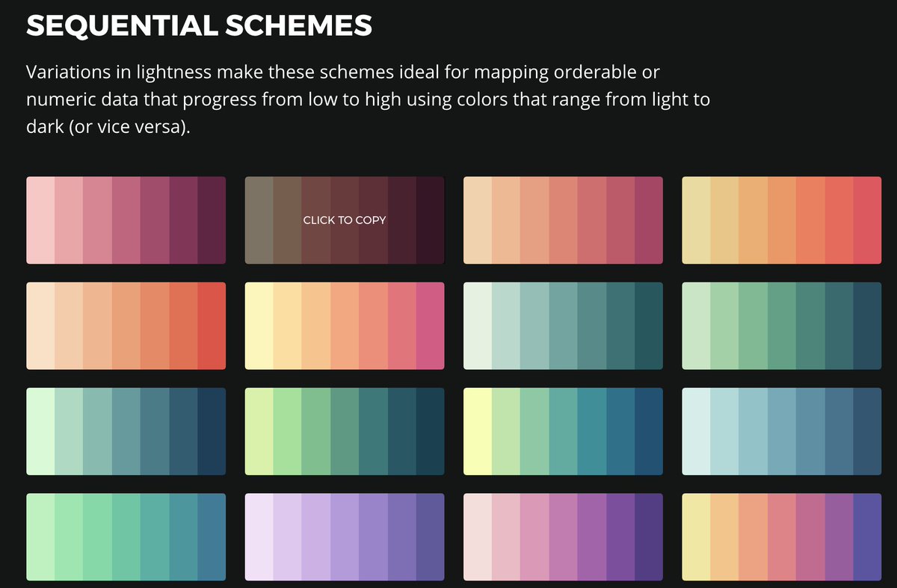The image size is (897, 588).
Task: Select the peach to raspberry sequential palette
Action: point(563,220)
